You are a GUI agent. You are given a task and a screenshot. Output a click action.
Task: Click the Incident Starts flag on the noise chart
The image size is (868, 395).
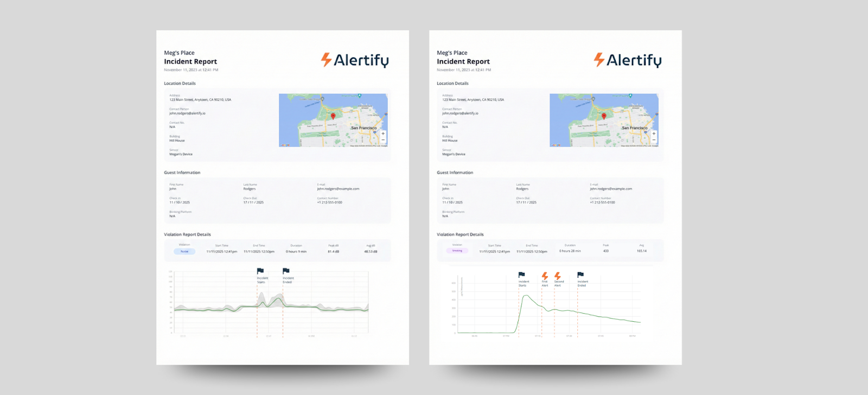pos(260,271)
